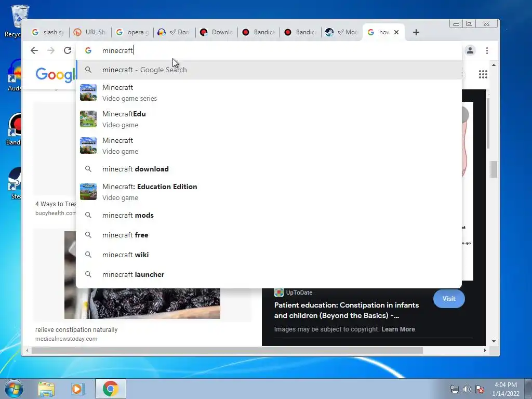Click the Chrome taskbar button

[111, 389]
